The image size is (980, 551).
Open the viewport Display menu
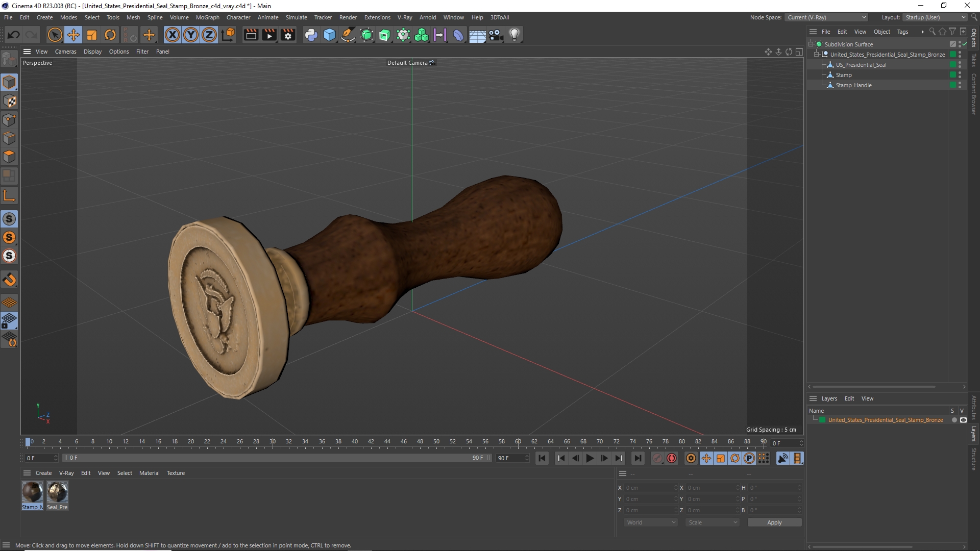click(x=92, y=52)
